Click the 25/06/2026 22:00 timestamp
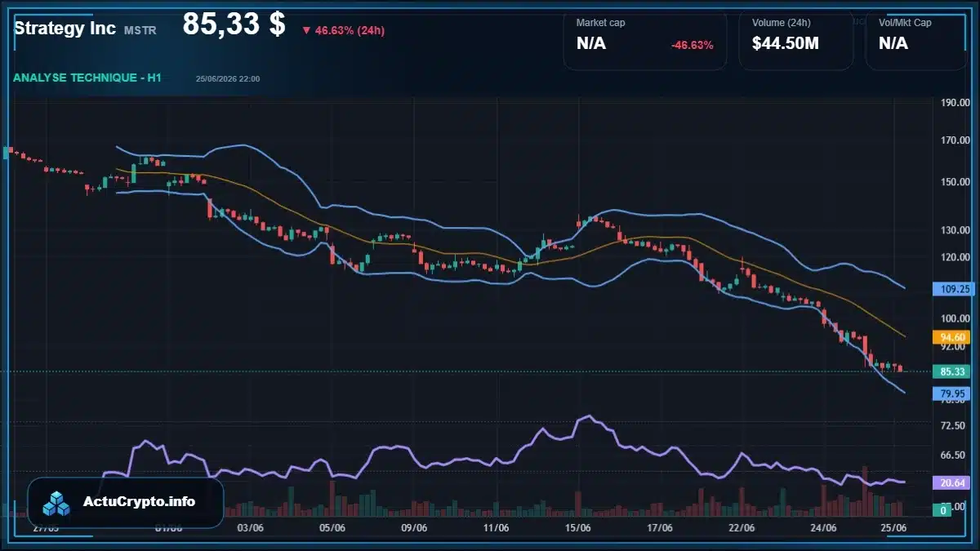The height and width of the screenshot is (551, 980). (228, 79)
